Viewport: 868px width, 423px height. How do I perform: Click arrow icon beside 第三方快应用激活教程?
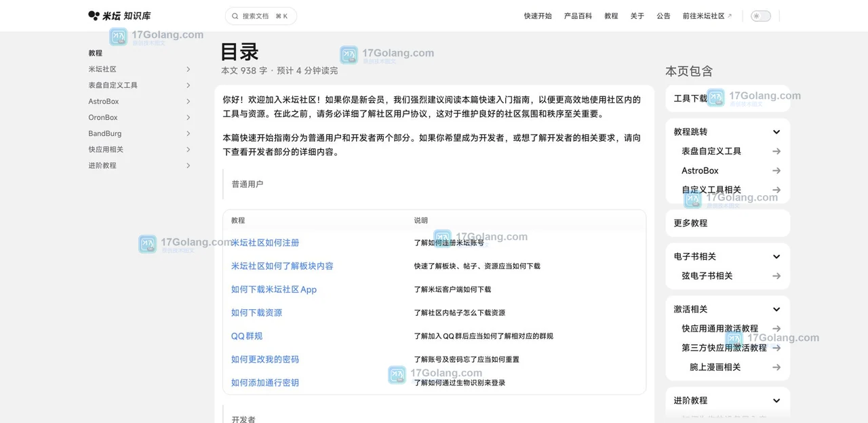tap(776, 348)
